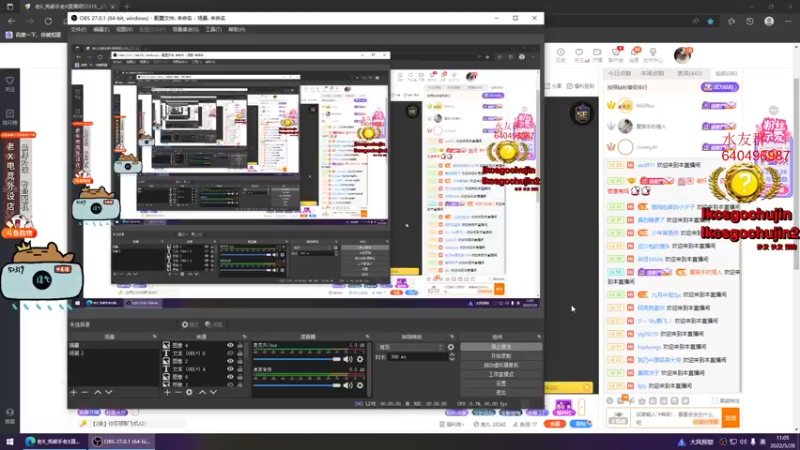Open the scene transition type dropdown
This screenshot has width=800, height=450.
point(410,347)
